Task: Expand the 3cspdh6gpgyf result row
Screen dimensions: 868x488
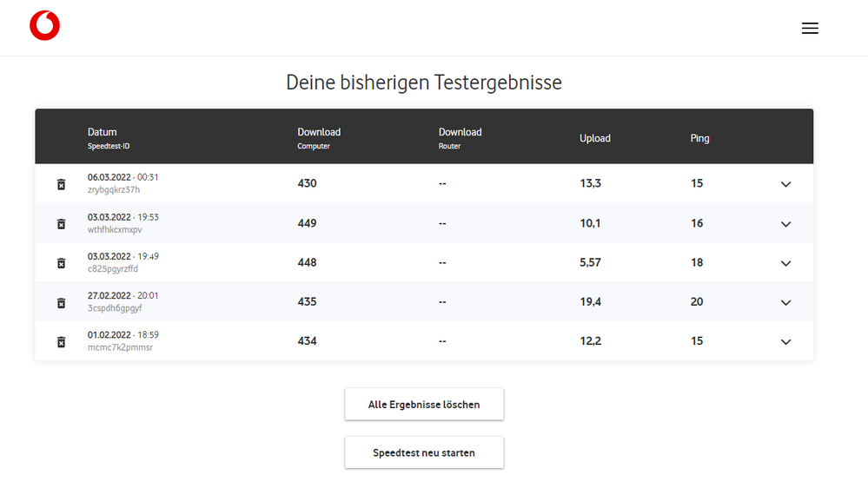Action: tap(785, 303)
